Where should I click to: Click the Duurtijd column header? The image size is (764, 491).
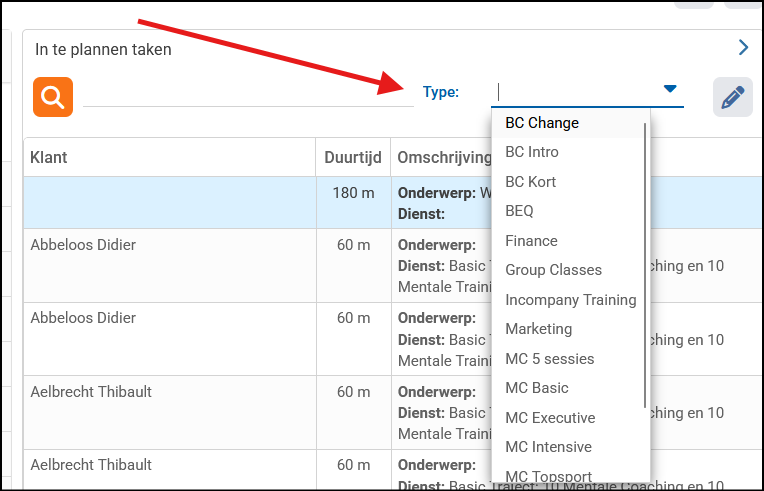(353, 158)
